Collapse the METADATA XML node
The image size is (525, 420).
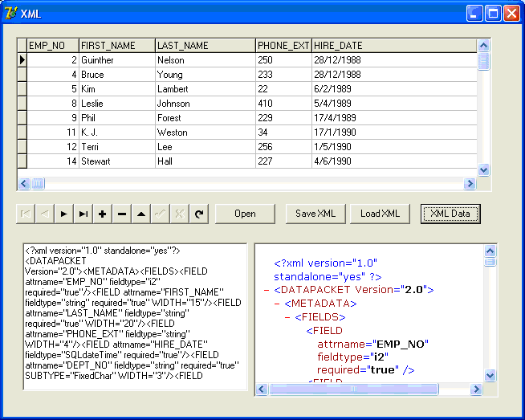[277, 304]
